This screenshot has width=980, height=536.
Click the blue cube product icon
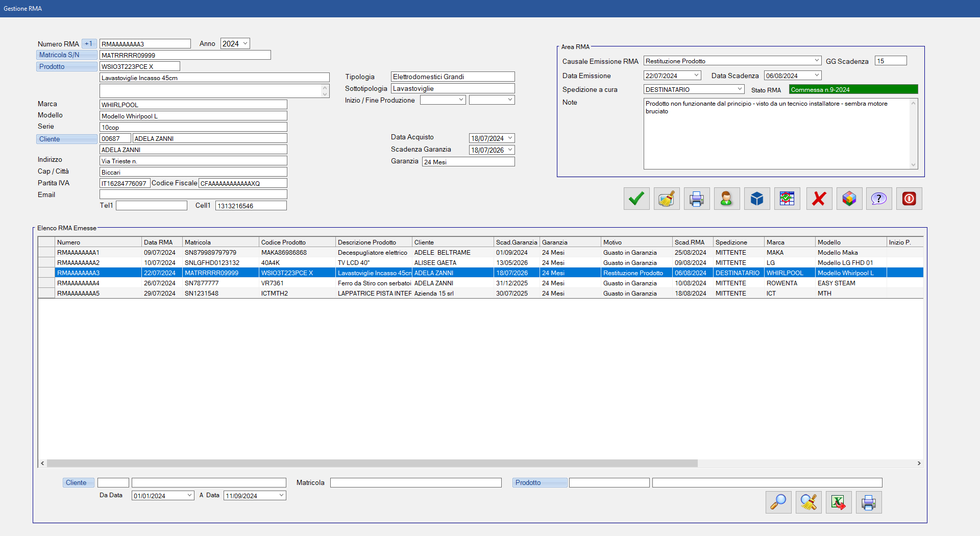[756, 199]
